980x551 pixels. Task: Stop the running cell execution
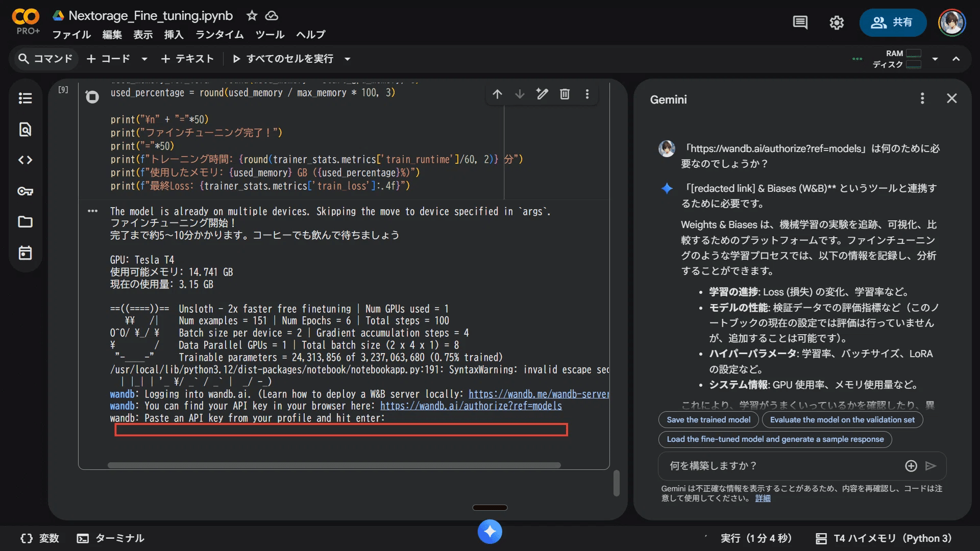(x=92, y=96)
